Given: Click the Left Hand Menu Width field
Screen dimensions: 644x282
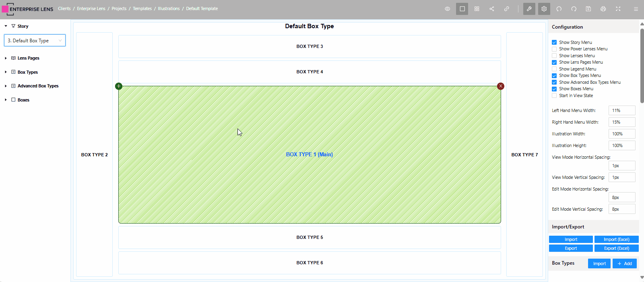Looking at the screenshot, I should click(x=621, y=110).
